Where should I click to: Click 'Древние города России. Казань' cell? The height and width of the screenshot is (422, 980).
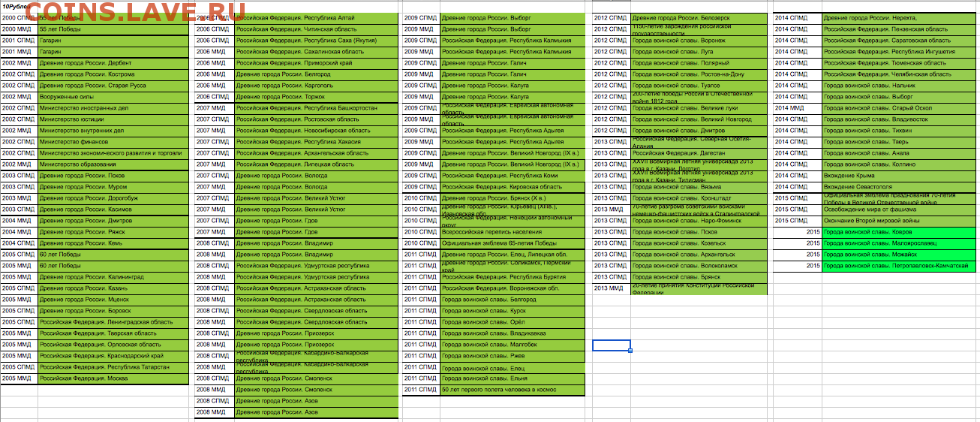click(x=113, y=288)
